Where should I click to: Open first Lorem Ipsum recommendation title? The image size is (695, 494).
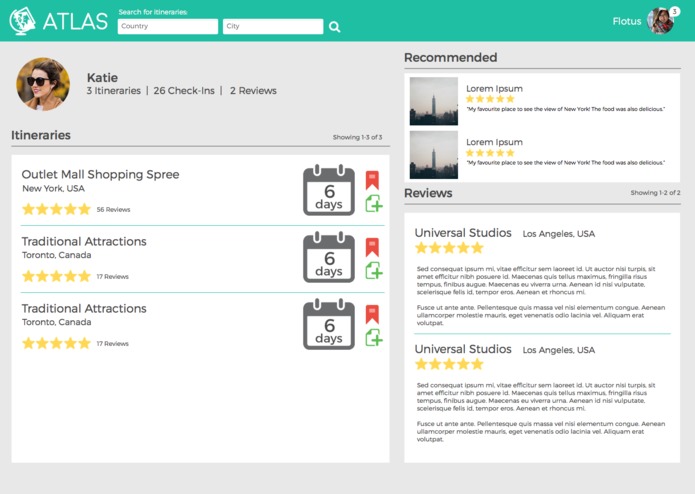494,89
